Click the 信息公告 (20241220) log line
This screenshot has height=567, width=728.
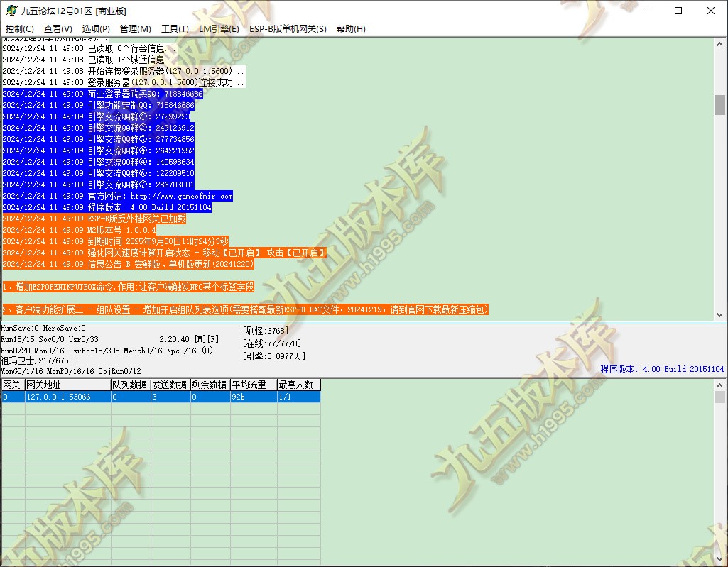(128, 264)
